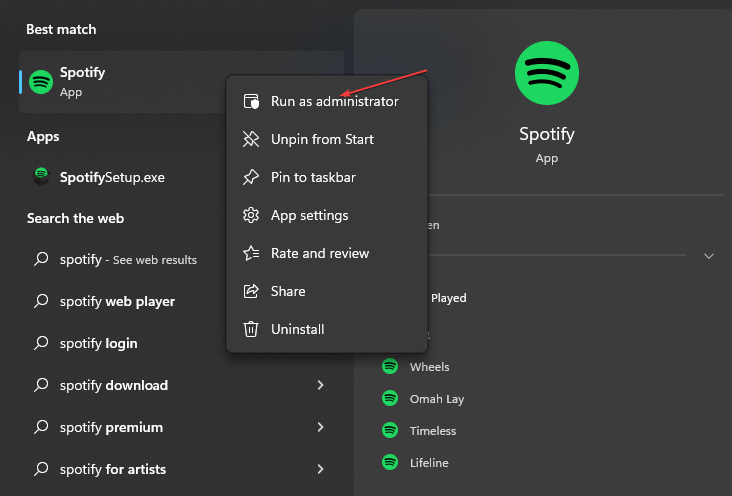Viewport: 732px width, 496px height.
Task: Click search icon next to spotify premium
Action: pos(41,427)
